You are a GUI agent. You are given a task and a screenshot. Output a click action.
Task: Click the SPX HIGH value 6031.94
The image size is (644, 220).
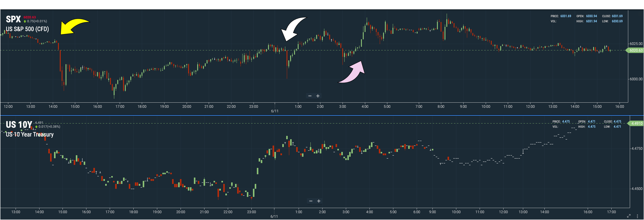(591, 21)
